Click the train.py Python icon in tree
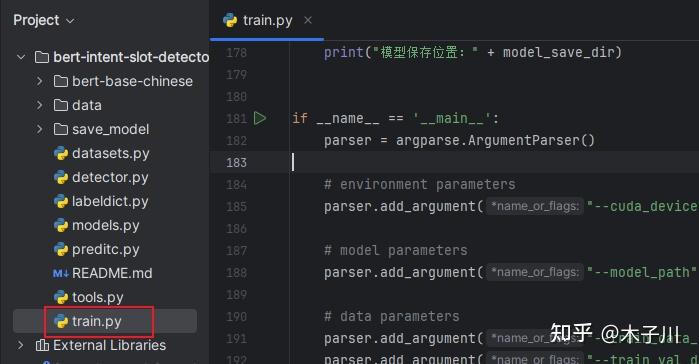The width and height of the screenshot is (699, 364). 61,321
